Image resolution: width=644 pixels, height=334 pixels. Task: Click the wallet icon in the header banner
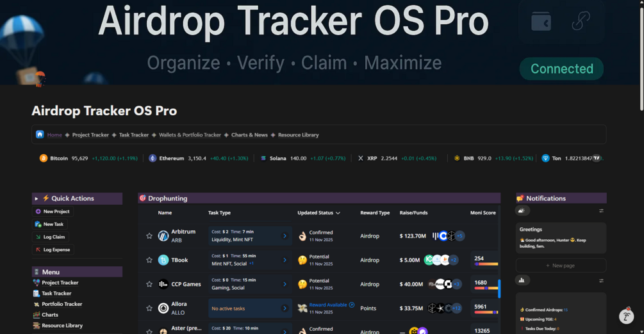coord(541,21)
